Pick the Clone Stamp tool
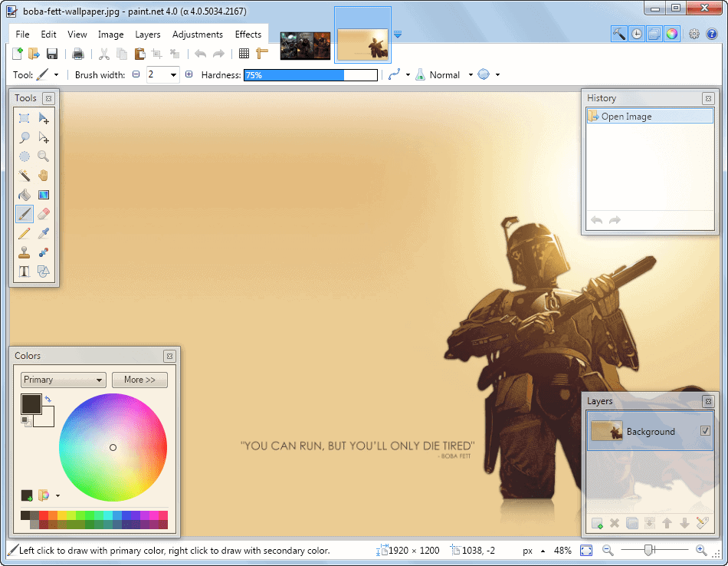The image size is (728, 566). [x=24, y=252]
